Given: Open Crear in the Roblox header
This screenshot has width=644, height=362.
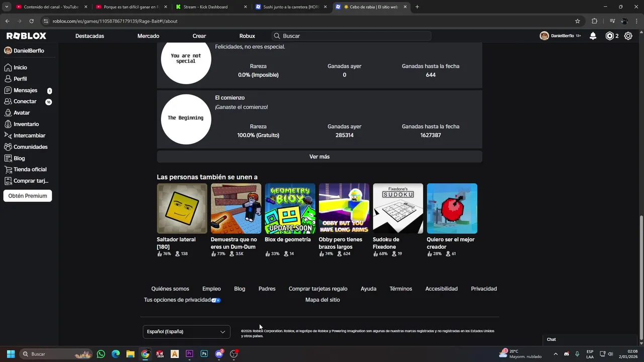Looking at the screenshot, I should [199, 36].
